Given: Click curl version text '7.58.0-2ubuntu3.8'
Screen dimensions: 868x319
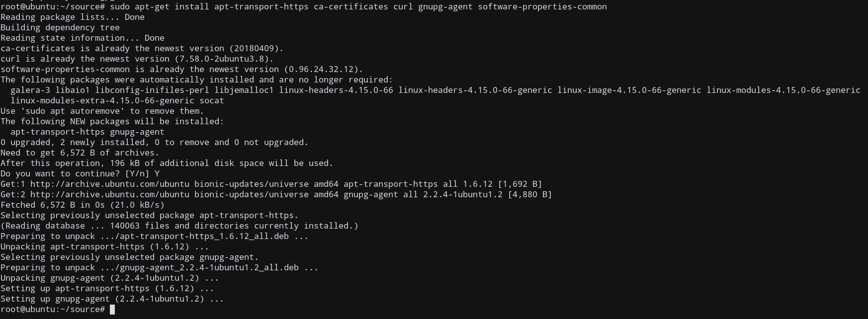Looking at the screenshot, I should [222, 59].
